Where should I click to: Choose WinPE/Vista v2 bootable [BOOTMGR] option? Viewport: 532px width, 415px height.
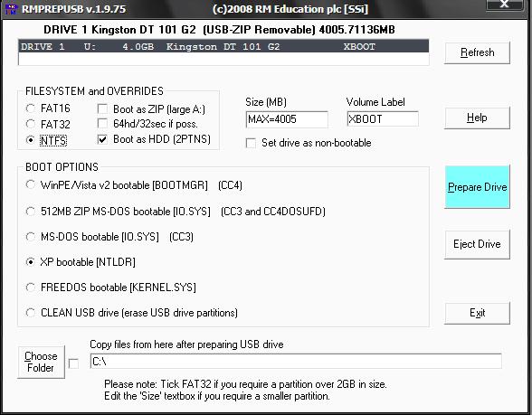(31, 185)
